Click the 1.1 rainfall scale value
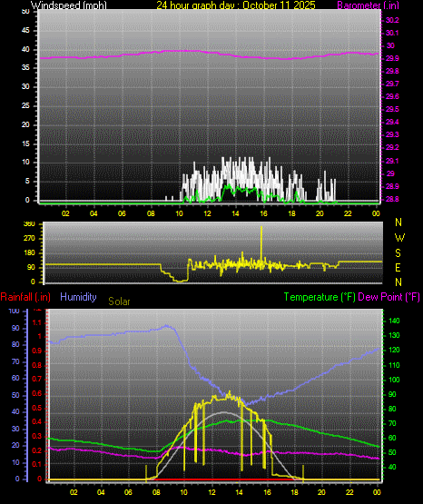The height and width of the screenshot is (504, 423). point(37,322)
